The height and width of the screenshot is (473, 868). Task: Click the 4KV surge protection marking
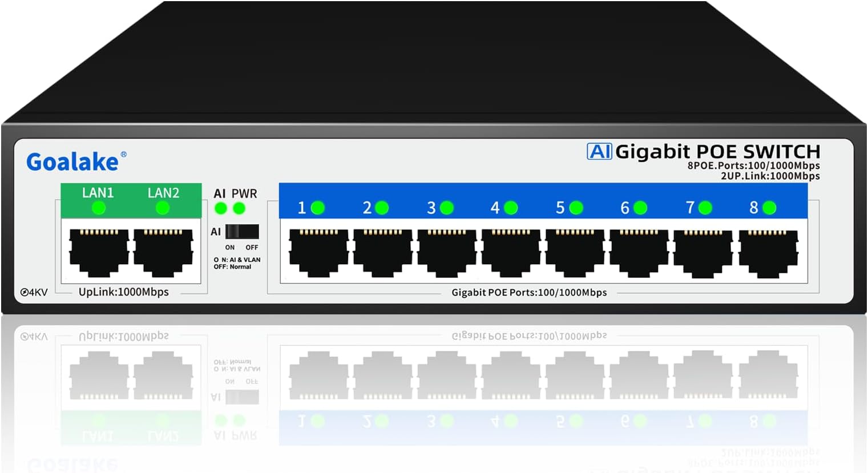(x=33, y=293)
